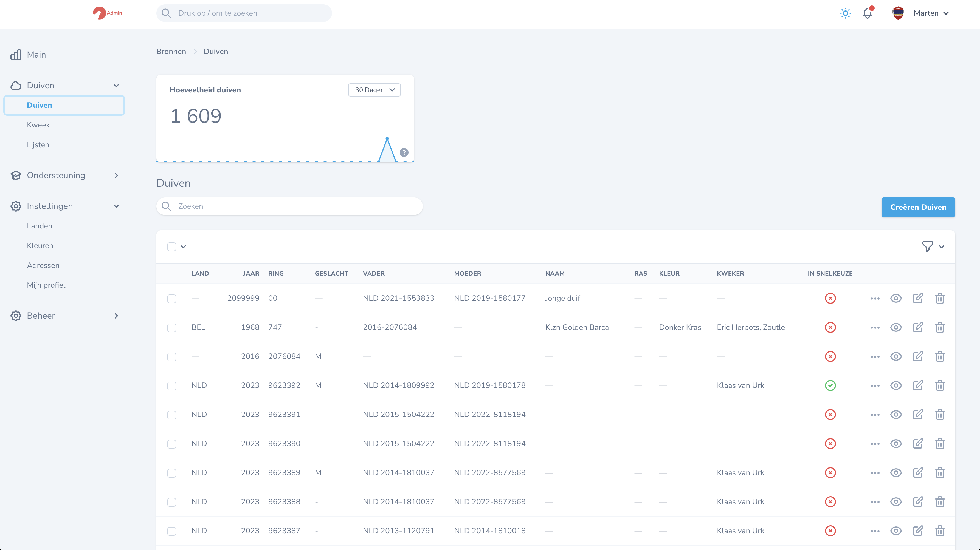The width and height of the screenshot is (980, 550).
Task: Toggle the light/dark theme sun icon
Action: pos(845,13)
